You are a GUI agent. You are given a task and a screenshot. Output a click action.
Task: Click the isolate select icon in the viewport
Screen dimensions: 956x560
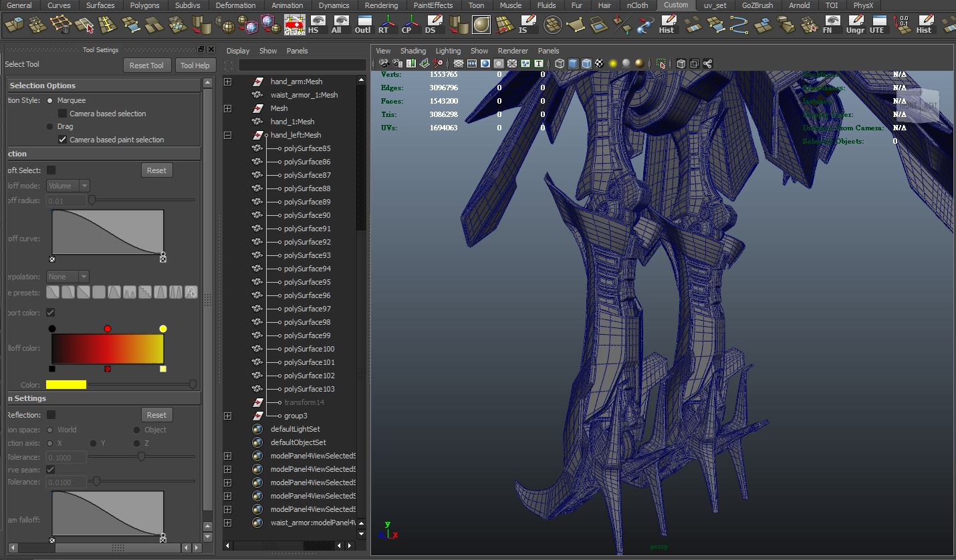[661, 63]
